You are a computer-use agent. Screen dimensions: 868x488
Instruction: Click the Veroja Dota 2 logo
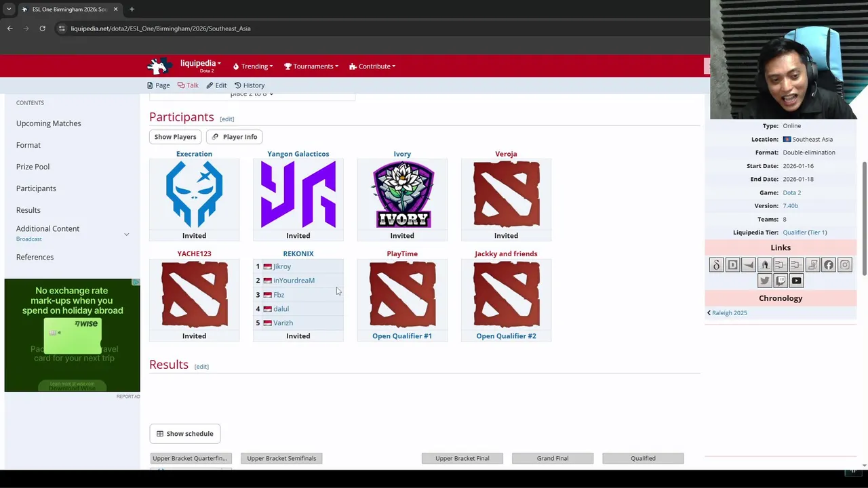507,195
